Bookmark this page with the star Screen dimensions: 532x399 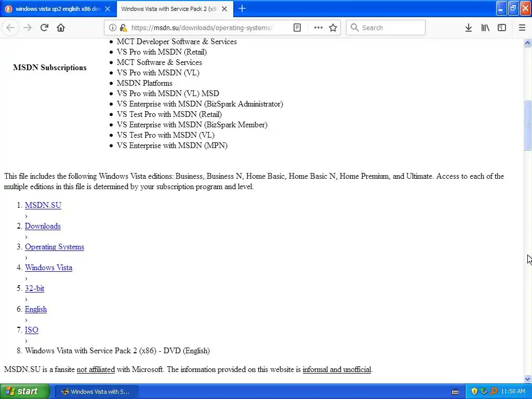pos(333,28)
